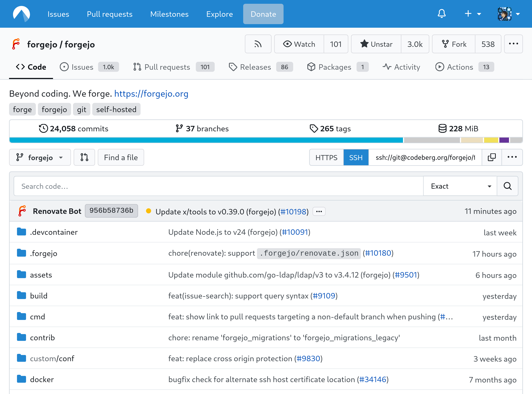
Task: Click the code search magnifier button
Action: point(507,186)
